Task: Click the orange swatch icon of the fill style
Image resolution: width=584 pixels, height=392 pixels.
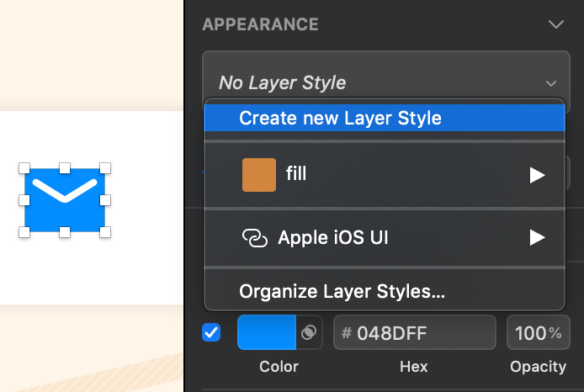Action: point(259,175)
